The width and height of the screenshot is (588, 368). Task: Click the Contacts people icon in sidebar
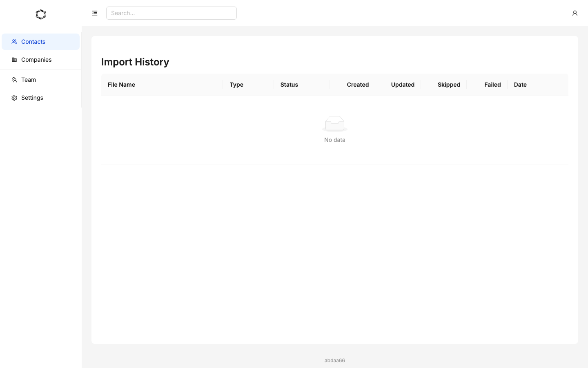[x=14, y=42]
